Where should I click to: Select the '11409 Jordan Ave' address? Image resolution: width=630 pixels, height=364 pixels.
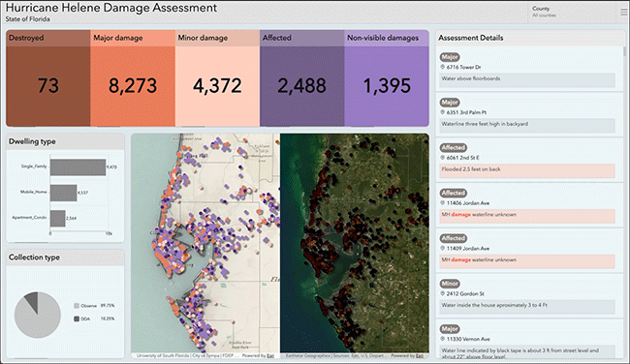click(x=468, y=249)
